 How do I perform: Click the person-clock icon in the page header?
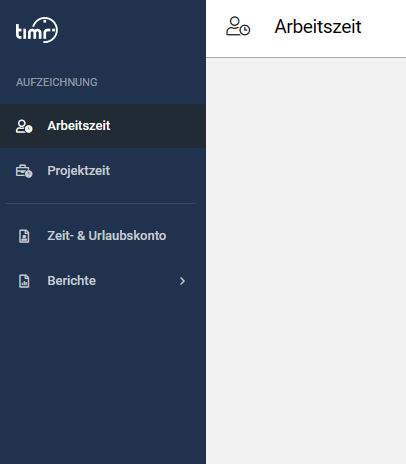click(238, 26)
